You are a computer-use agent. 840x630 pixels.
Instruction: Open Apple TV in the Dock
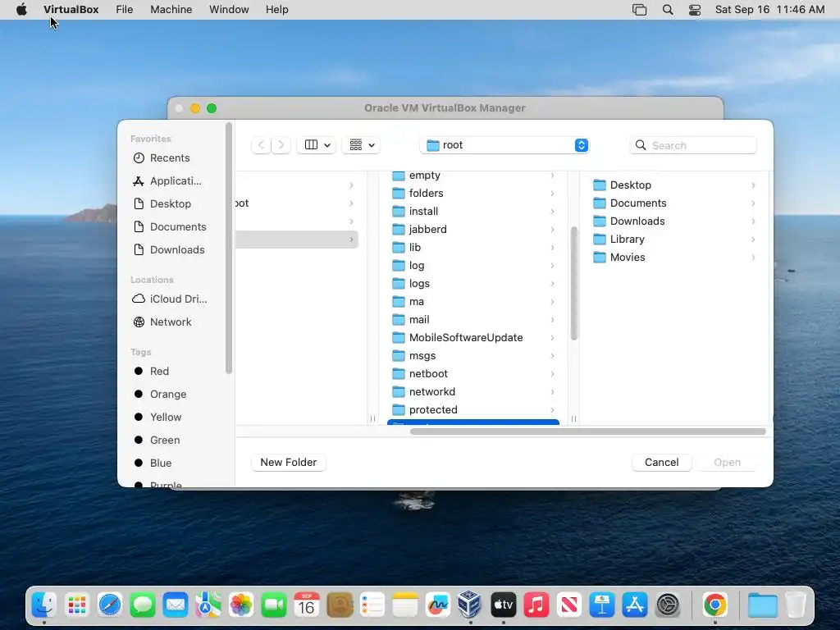tap(503, 605)
